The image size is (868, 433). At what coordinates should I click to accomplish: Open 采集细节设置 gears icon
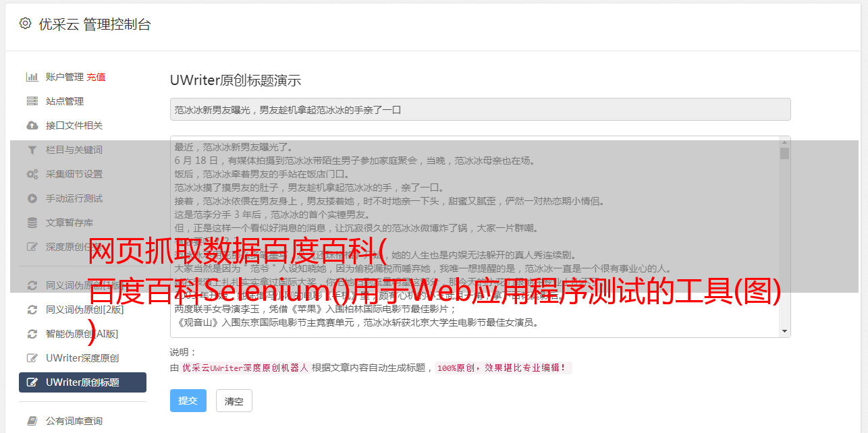pyautogui.click(x=32, y=174)
